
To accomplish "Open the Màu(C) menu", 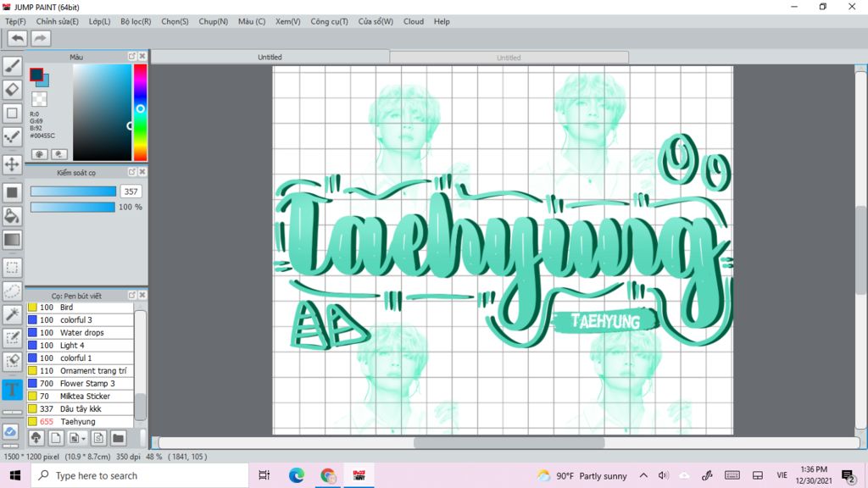I will 252,21.
